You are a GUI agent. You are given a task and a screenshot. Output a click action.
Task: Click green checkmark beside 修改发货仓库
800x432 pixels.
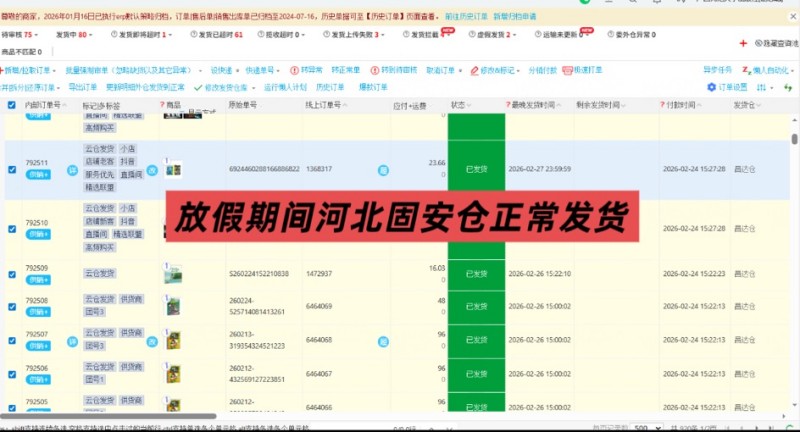(198, 88)
